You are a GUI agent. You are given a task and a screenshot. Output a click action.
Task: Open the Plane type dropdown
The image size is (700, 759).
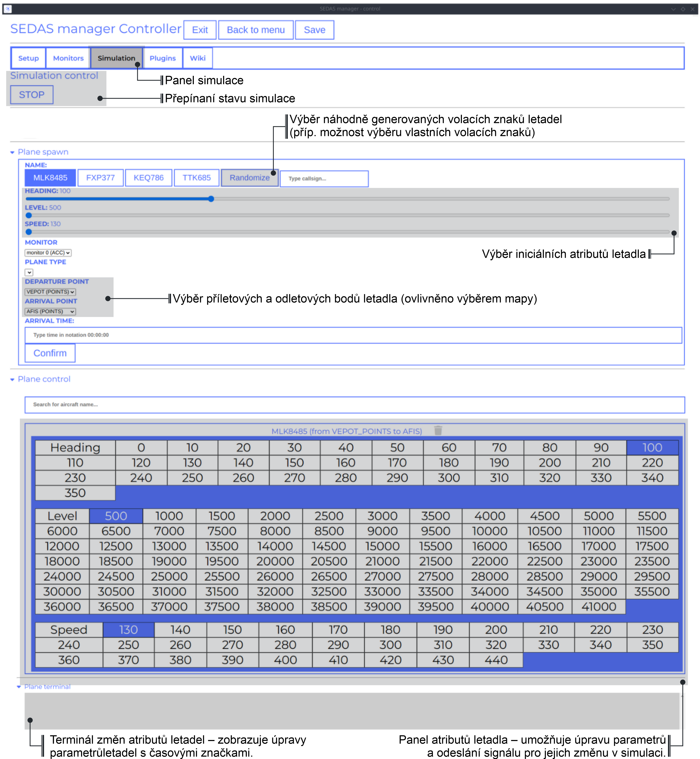click(x=29, y=272)
